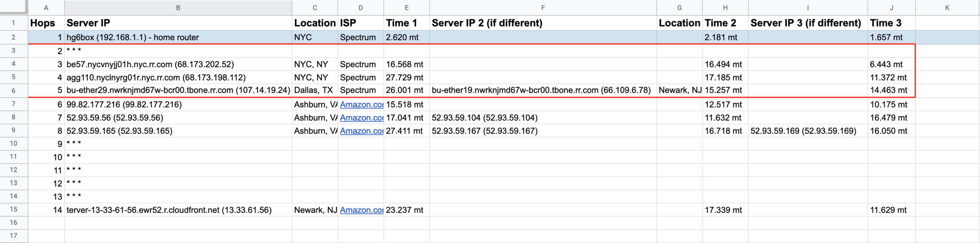Click cell 52.93.59.56
Image resolution: width=980 pixels, height=243 pixels.
click(178, 118)
